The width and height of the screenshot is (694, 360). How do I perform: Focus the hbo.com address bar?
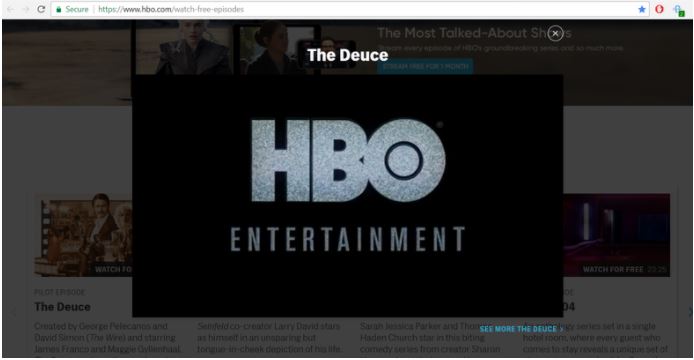(350, 9)
